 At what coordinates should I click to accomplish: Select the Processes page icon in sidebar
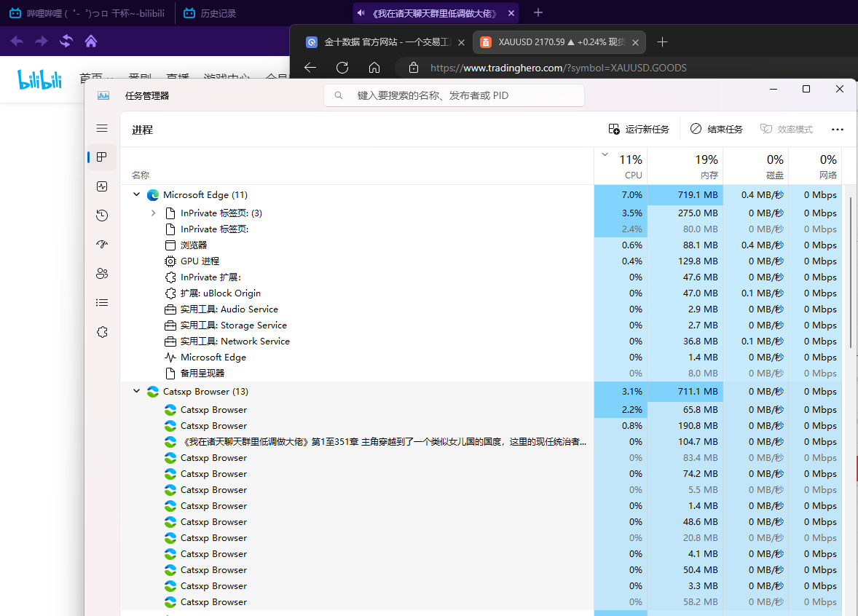pyautogui.click(x=102, y=157)
